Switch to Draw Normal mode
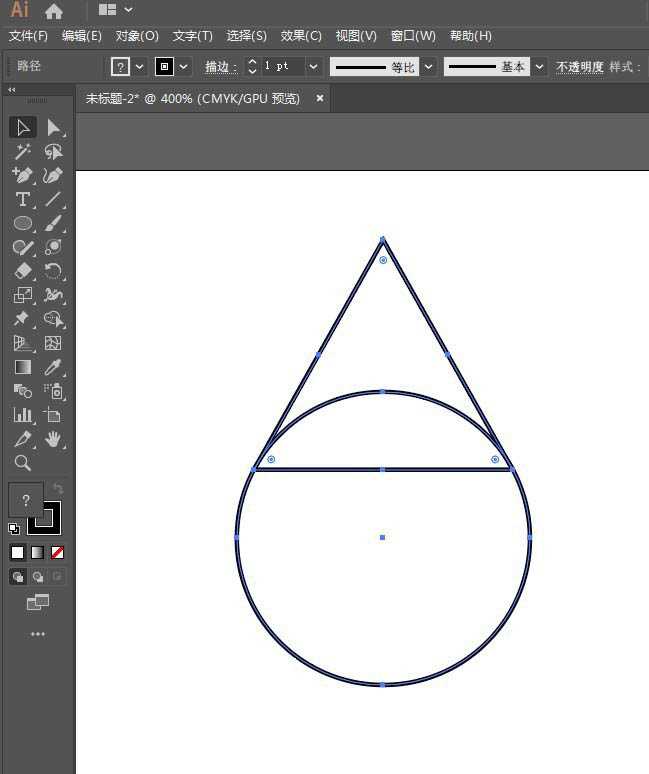This screenshot has height=774, width=649. (x=17, y=576)
